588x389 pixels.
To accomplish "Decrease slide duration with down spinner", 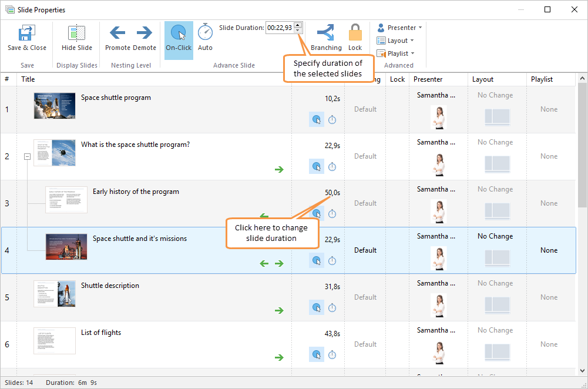I will [298, 31].
